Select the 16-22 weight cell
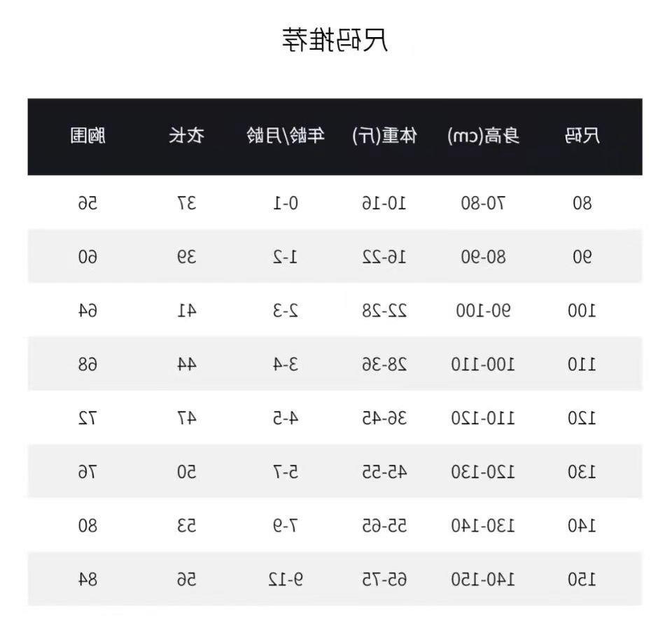 384,257
